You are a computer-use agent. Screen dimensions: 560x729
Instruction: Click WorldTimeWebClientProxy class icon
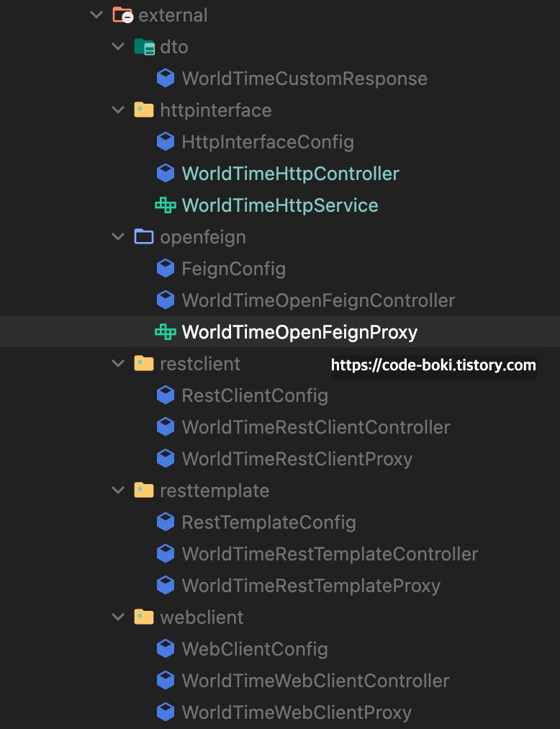pyautogui.click(x=166, y=712)
